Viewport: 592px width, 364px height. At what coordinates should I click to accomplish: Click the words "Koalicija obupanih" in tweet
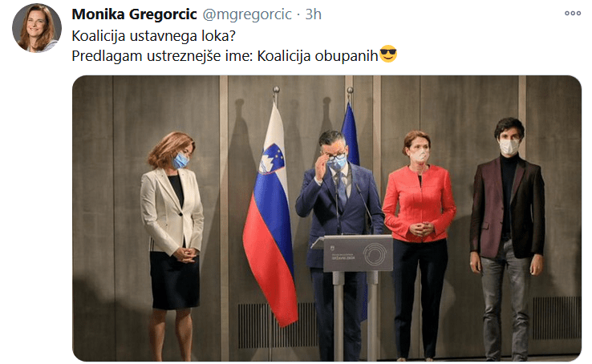click(x=318, y=56)
